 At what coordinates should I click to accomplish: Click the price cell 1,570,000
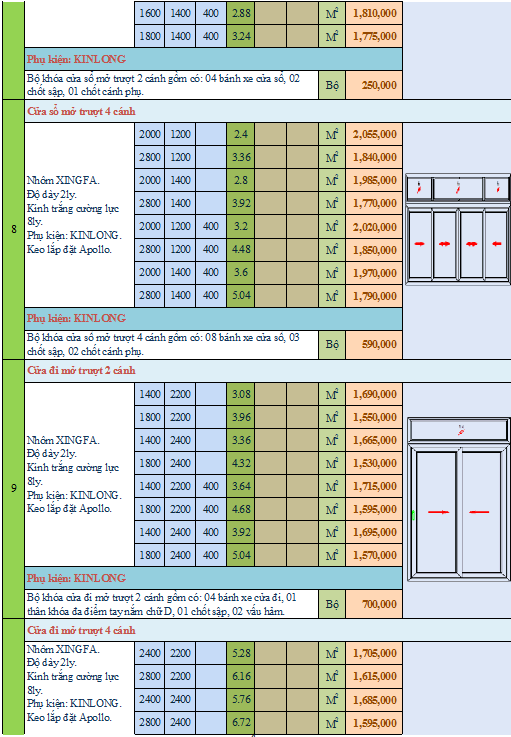[x=374, y=556]
